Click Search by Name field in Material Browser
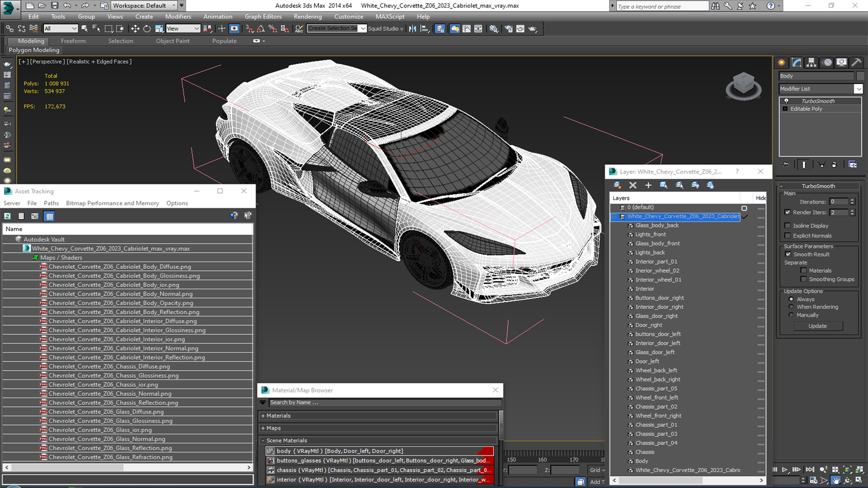Image resolution: width=868 pixels, height=488 pixels. (385, 402)
